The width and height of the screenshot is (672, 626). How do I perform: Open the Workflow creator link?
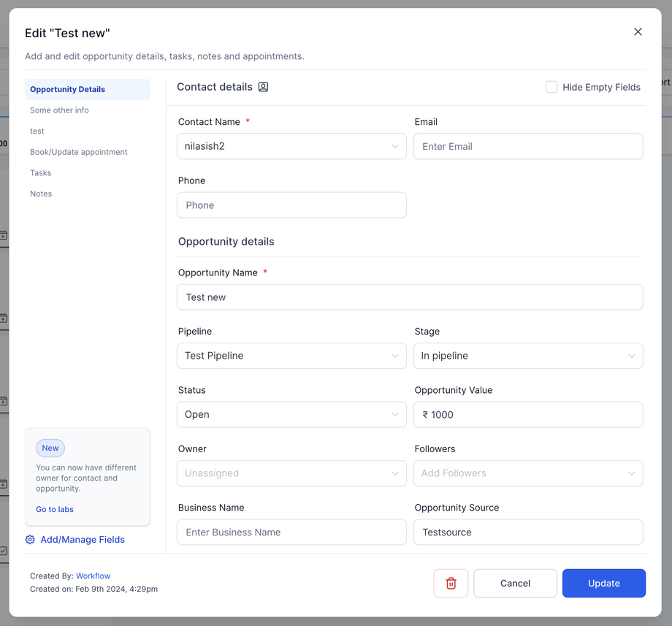click(x=93, y=576)
